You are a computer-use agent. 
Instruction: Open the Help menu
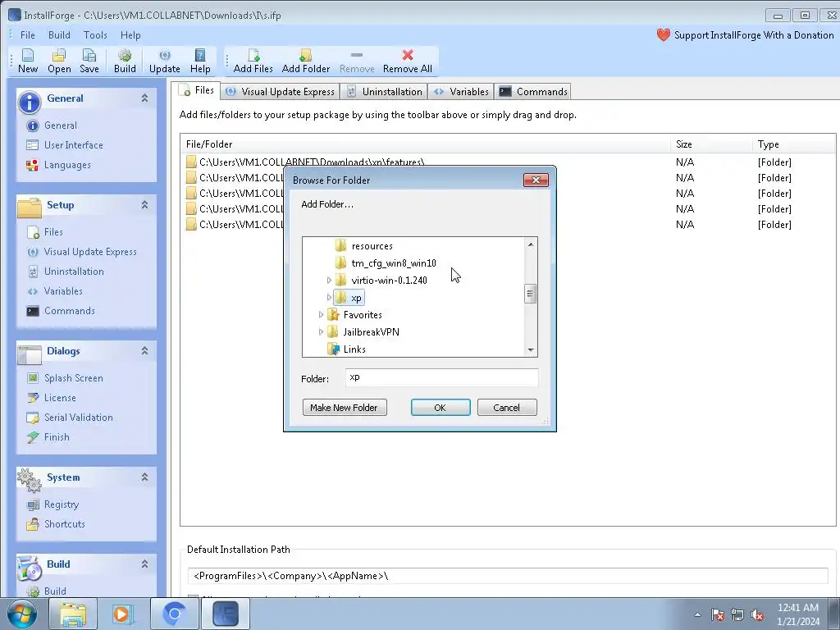(x=130, y=35)
